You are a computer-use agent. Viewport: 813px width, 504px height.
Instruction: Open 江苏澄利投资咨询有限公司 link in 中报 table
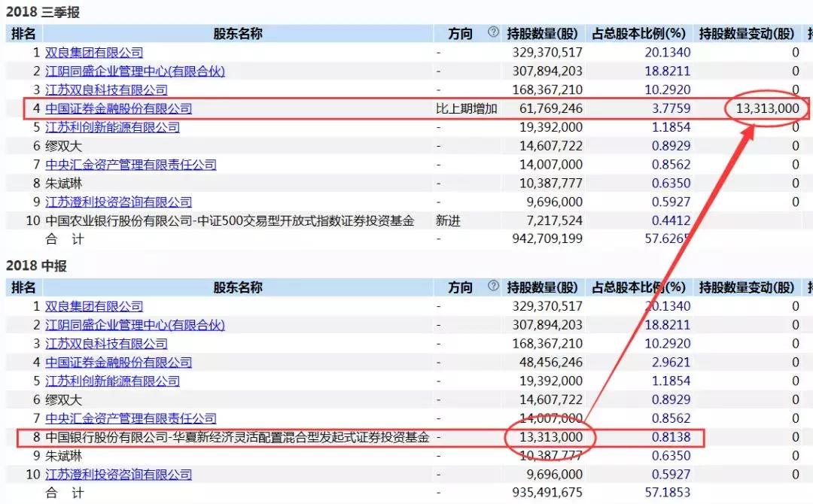118,474
